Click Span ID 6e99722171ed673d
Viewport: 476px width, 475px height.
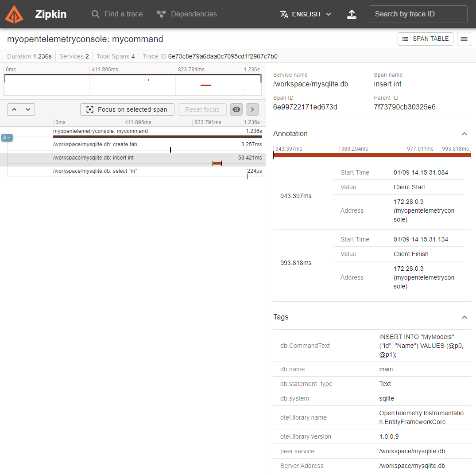click(305, 107)
